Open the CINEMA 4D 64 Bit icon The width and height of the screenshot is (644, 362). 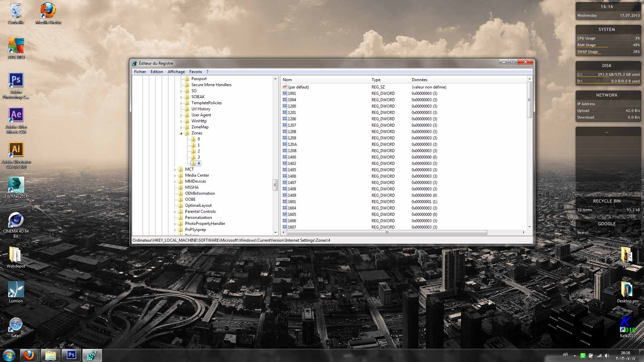click(x=16, y=225)
